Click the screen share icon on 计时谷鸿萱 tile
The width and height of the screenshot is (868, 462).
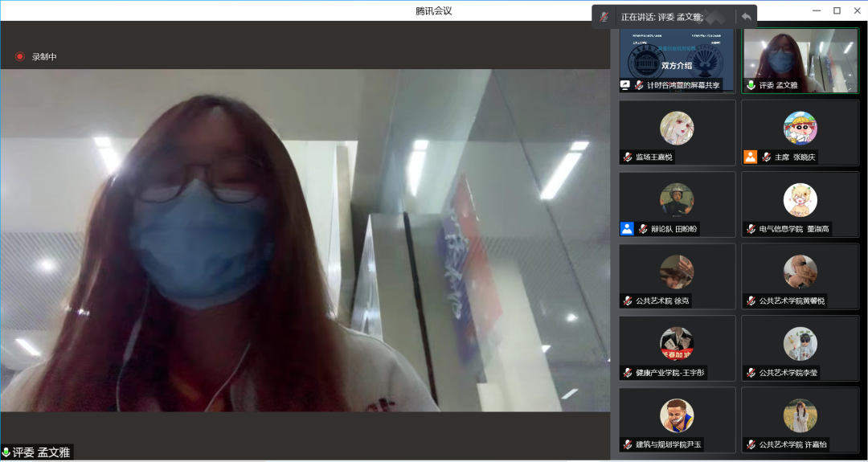pos(625,85)
